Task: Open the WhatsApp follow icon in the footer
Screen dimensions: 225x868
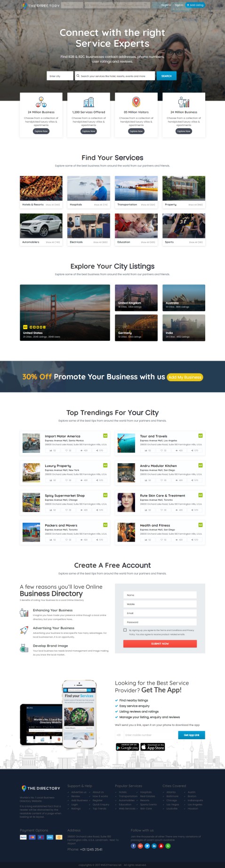Action: [168, 845]
